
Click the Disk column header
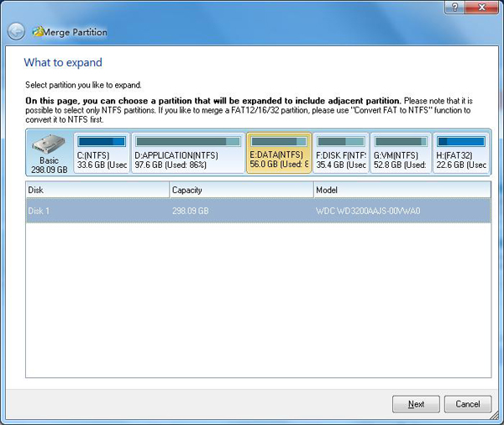tap(97, 190)
